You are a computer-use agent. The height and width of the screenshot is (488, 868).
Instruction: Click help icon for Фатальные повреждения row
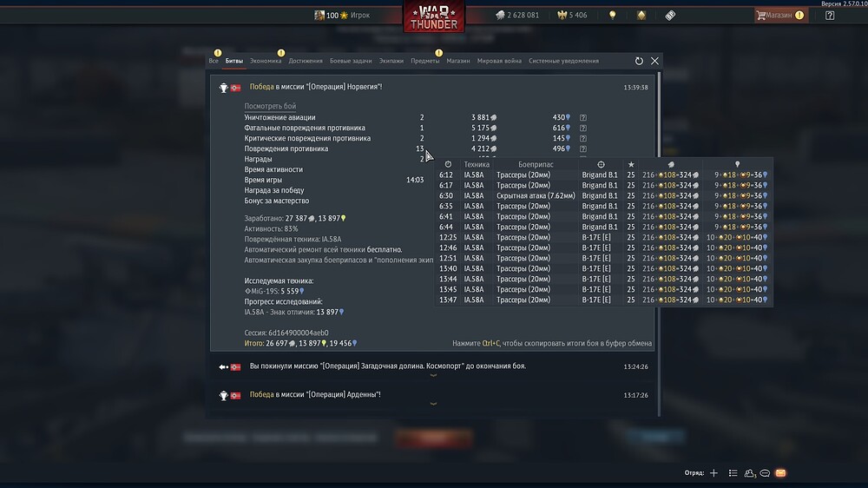pyautogui.click(x=583, y=128)
